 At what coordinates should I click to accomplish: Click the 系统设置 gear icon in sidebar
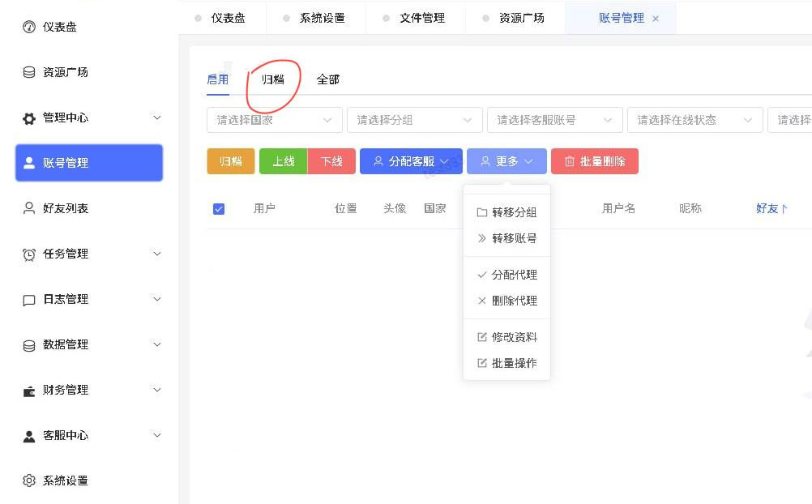pyautogui.click(x=29, y=481)
